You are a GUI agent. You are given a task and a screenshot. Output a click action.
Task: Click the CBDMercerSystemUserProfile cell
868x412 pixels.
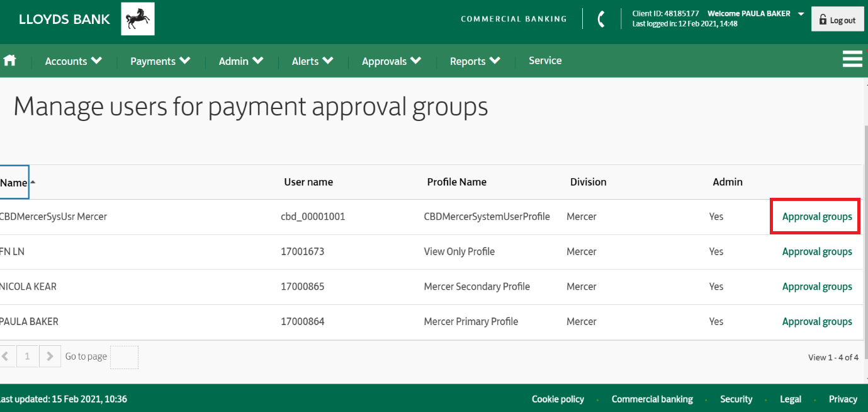(487, 217)
